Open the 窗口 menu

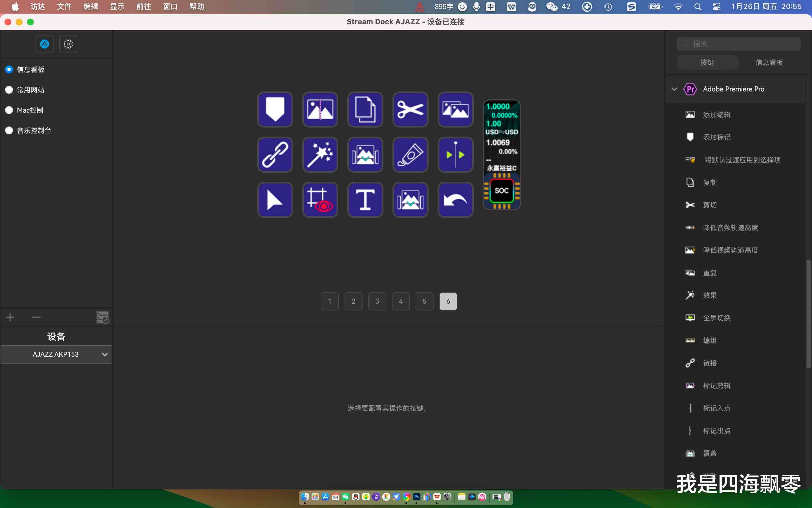[x=170, y=7]
